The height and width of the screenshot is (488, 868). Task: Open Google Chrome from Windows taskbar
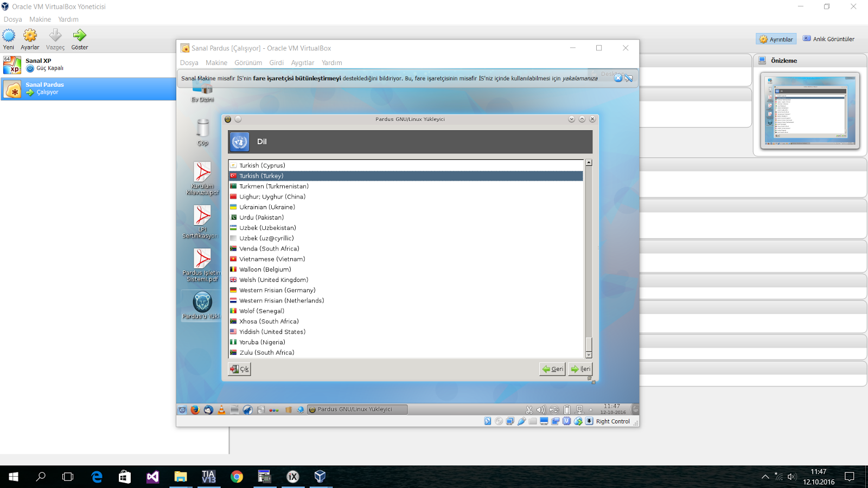tap(237, 477)
